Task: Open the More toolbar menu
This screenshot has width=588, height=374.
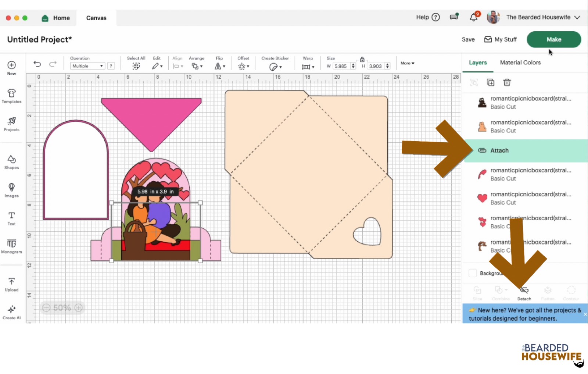Action: 407,63
